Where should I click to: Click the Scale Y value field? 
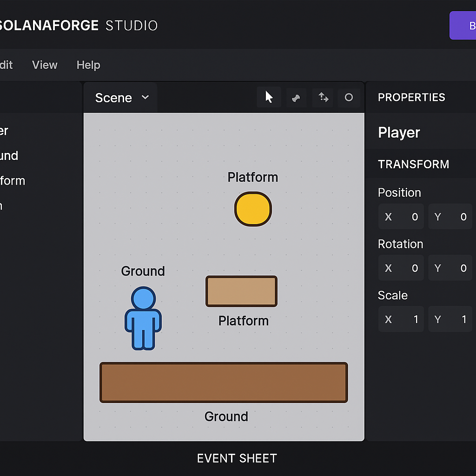coord(450,319)
